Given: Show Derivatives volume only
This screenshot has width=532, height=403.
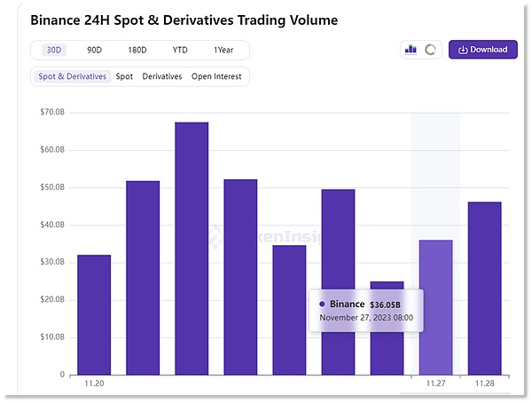Looking at the screenshot, I should click(162, 76).
